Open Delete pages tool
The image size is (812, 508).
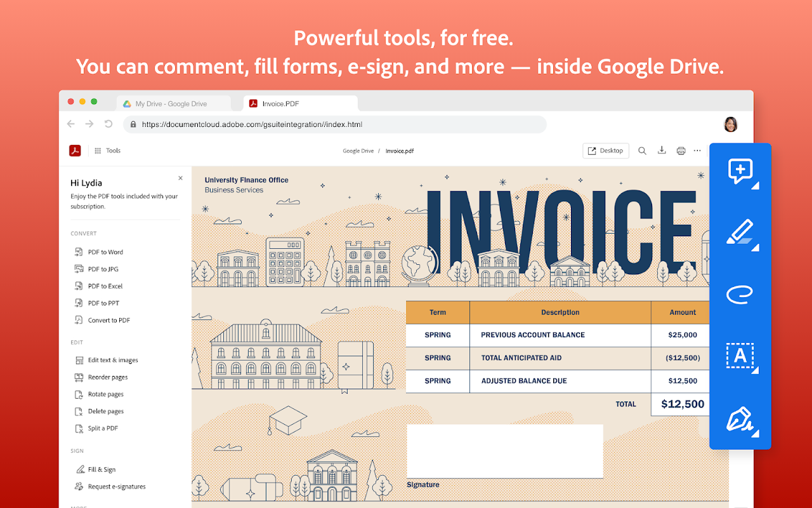point(99,411)
